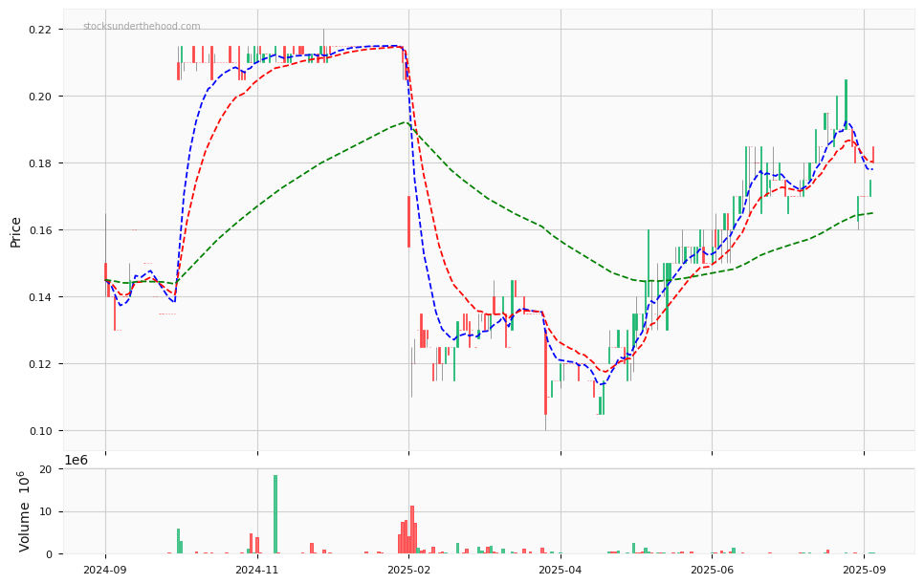Click the red gap-down candle from 0.17 to 0.155
The height and width of the screenshot is (584, 924).
point(408,222)
